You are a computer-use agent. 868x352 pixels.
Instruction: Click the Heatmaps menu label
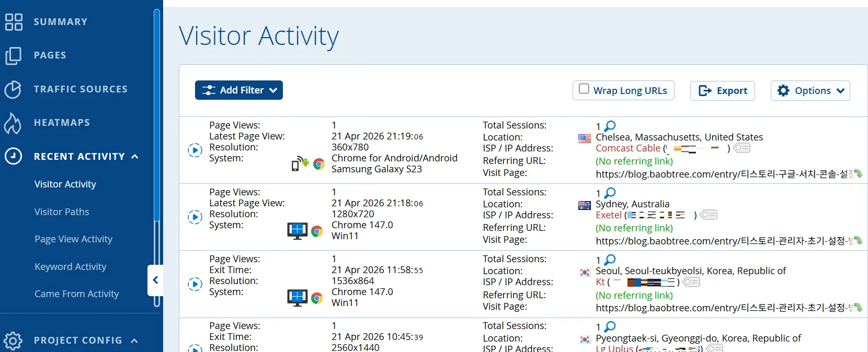(x=62, y=123)
